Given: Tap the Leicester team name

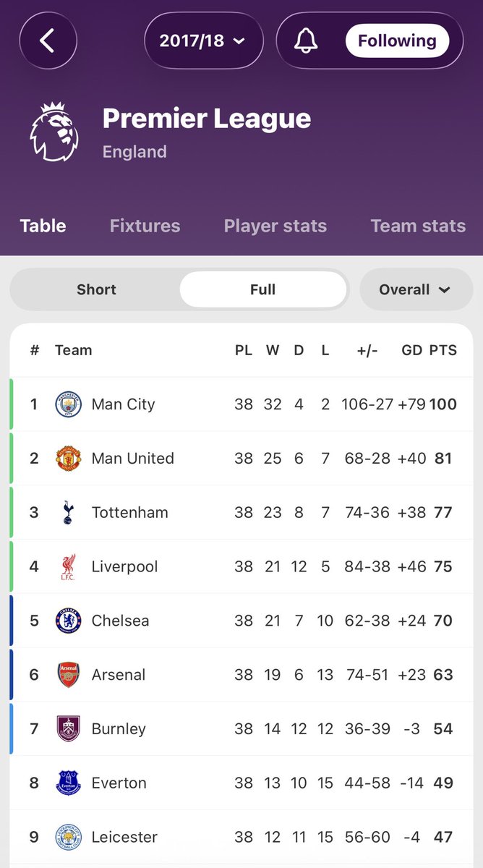Looking at the screenshot, I should (124, 837).
